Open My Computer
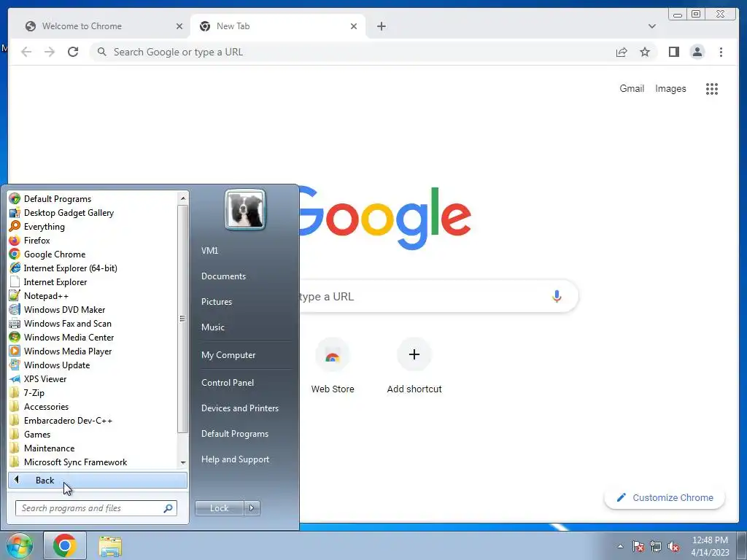The image size is (747, 560). 228,355
